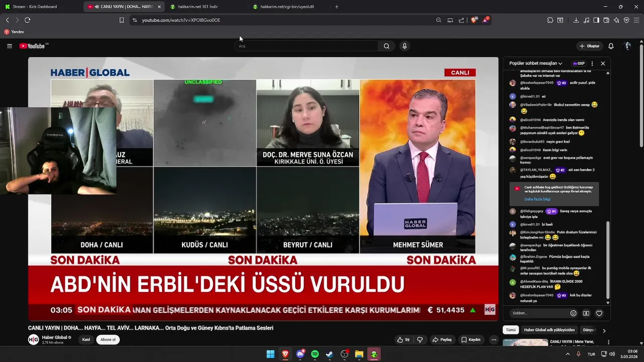Open the browser downloads icon
The width and height of the screenshot is (644, 362).
tap(576, 20)
